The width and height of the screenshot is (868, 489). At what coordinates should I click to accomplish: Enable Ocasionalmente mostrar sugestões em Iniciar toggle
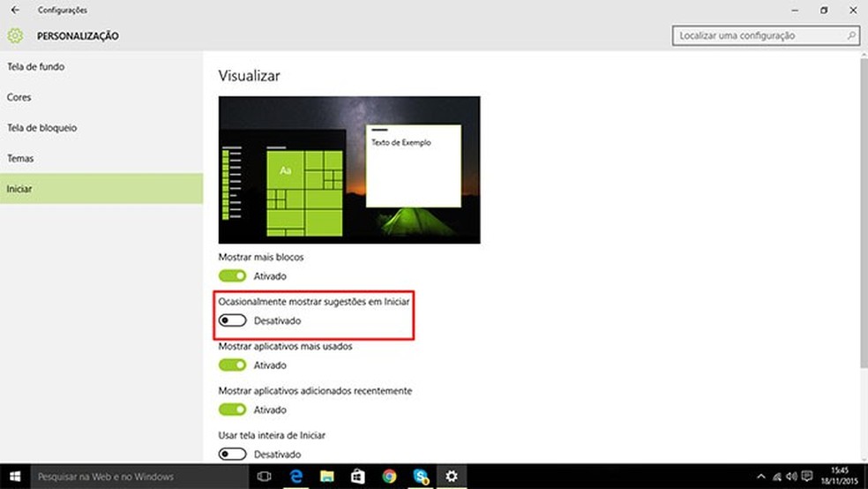(233, 320)
